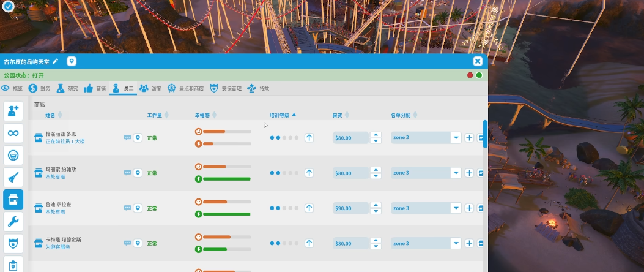
Task: Select the security badge category icon
Action: pos(13,244)
